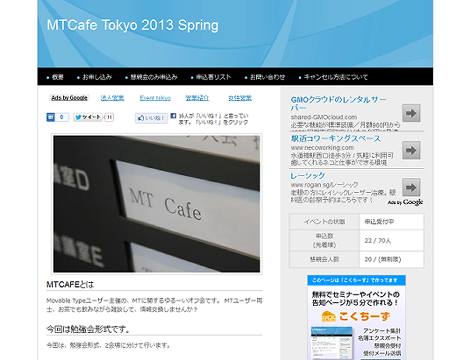
Task: Open the キャンセル方法について menu item
Action: (x=336, y=77)
